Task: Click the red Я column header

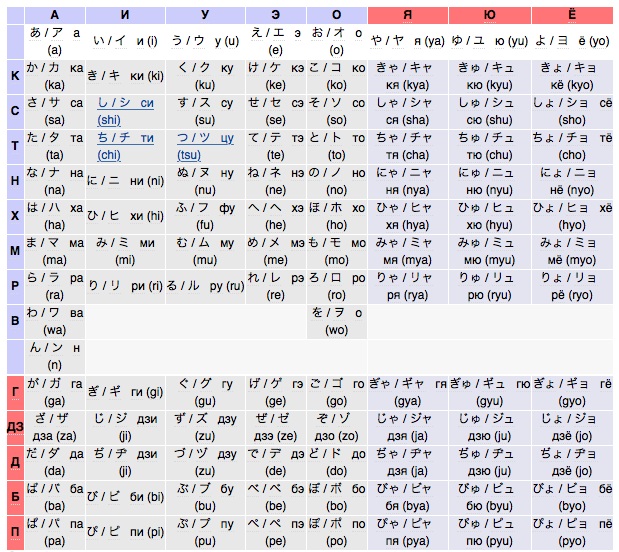Action: pyautogui.click(x=408, y=15)
